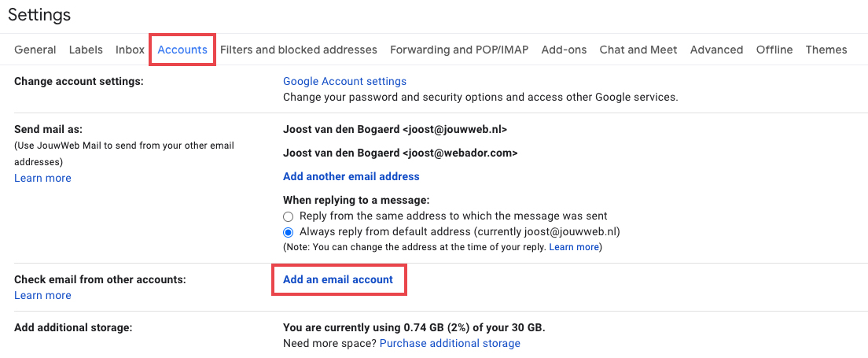Click Add another email address

tap(351, 176)
